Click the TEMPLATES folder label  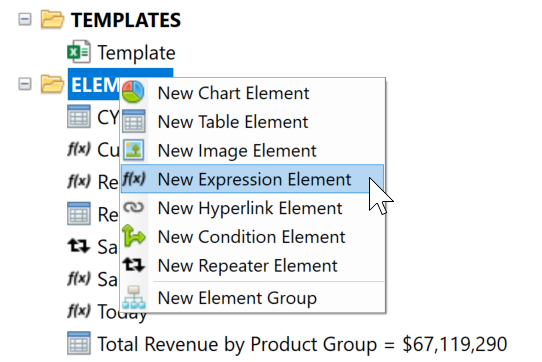click(x=126, y=20)
